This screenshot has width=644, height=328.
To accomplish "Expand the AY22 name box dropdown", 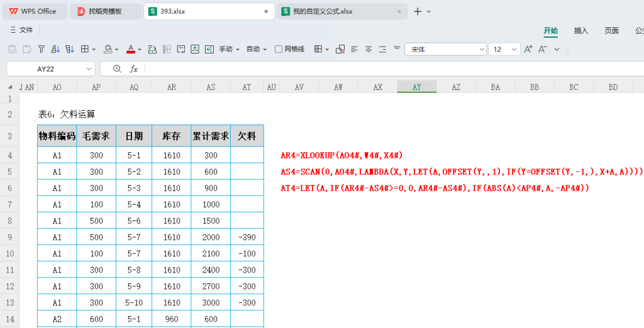I will click(x=89, y=69).
